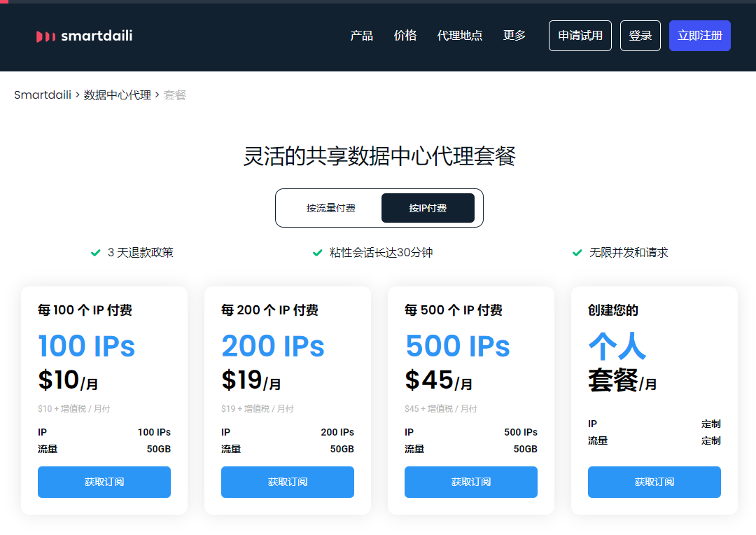Get subscription for the 500 IPs plan
756x535 pixels.
tap(471, 482)
